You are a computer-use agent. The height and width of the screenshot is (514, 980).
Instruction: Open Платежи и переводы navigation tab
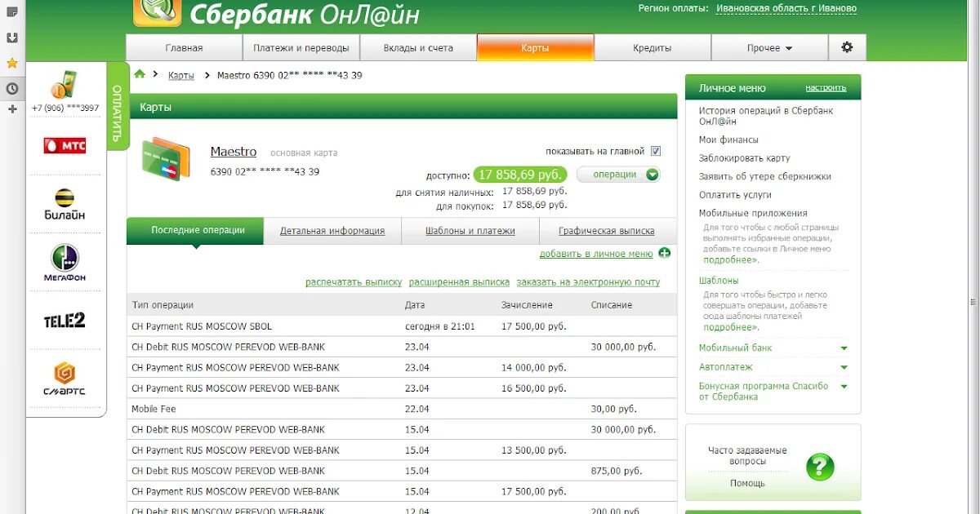tap(301, 48)
